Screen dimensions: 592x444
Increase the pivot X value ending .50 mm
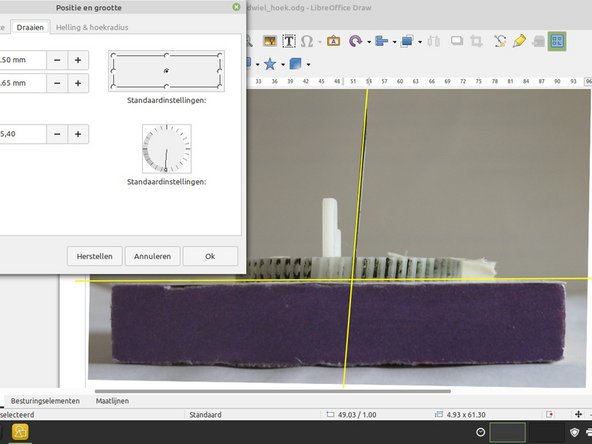coord(78,60)
